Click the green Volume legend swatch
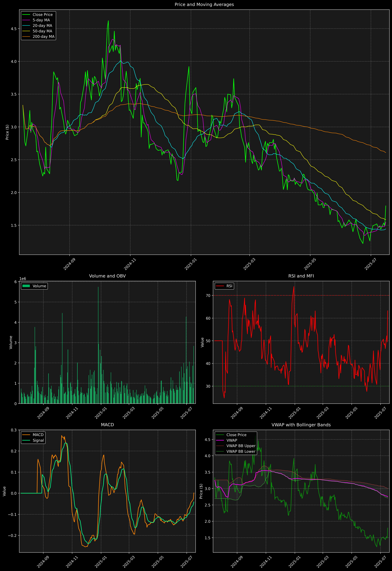392x571 pixels. pos(26,286)
